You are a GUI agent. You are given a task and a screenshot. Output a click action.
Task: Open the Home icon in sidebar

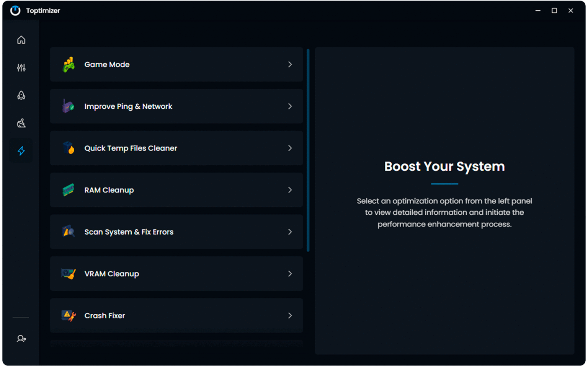pyautogui.click(x=21, y=40)
